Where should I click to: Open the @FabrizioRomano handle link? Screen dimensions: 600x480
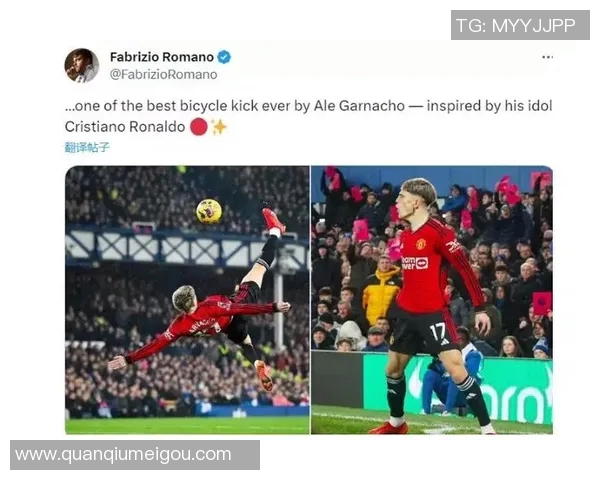coord(163,74)
